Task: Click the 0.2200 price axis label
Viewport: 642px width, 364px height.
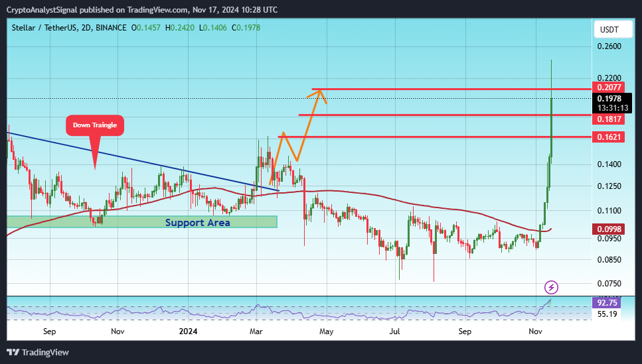Action: pos(609,78)
